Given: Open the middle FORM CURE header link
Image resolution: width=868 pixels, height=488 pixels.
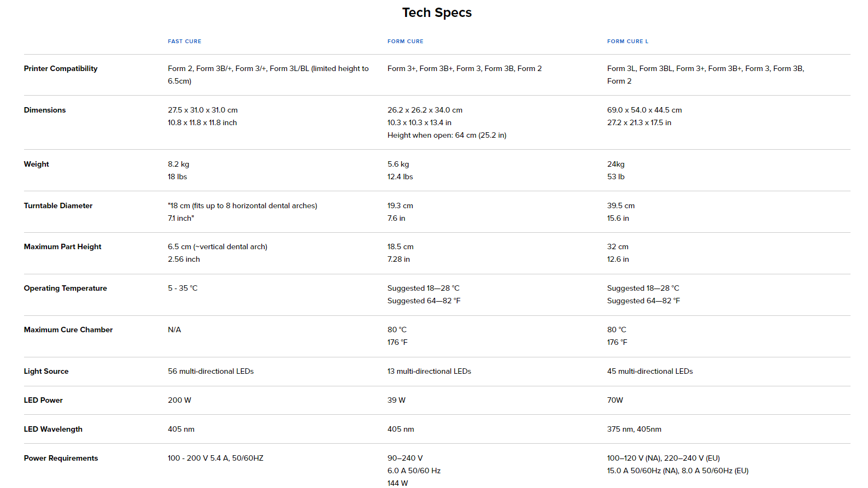Looking at the screenshot, I should point(405,42).
